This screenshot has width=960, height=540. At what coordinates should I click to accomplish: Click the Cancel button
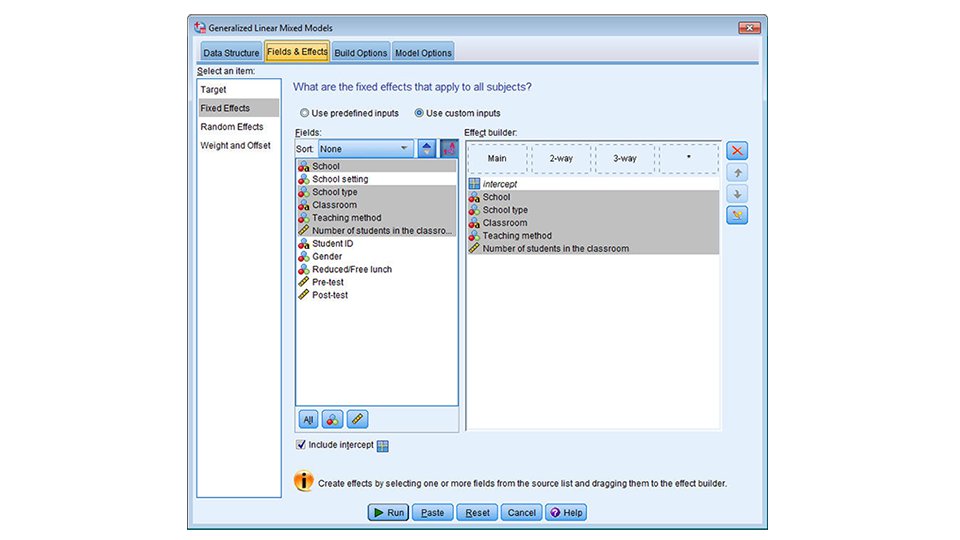point(522,512)
